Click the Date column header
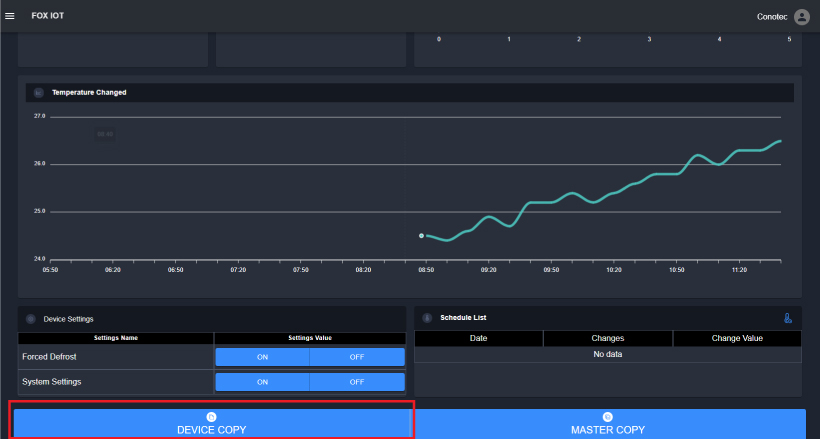Viewport: 820px width, 439px height. point(479,339)
